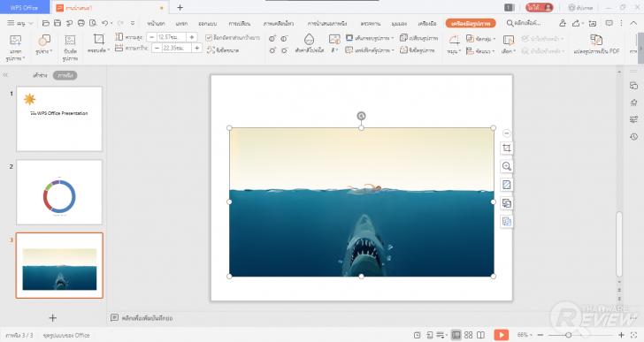Viewport: 644px width, 342px height.
Task: Switch panel to the Slides toggle
Action: (65, 75)
